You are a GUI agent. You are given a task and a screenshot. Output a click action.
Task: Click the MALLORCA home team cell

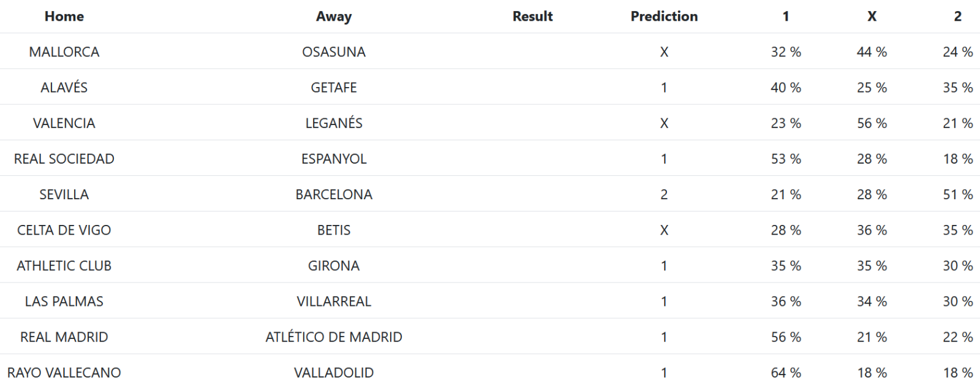click(x=64, y=52)
